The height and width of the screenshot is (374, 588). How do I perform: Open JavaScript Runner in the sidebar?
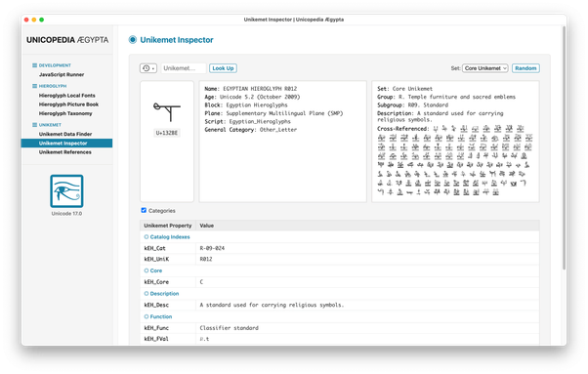tap(62, 74)
